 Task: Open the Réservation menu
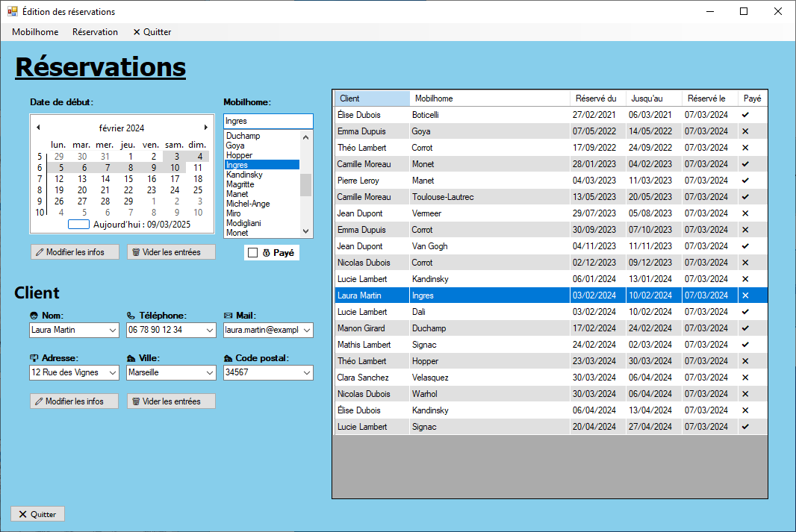[95, 32]
